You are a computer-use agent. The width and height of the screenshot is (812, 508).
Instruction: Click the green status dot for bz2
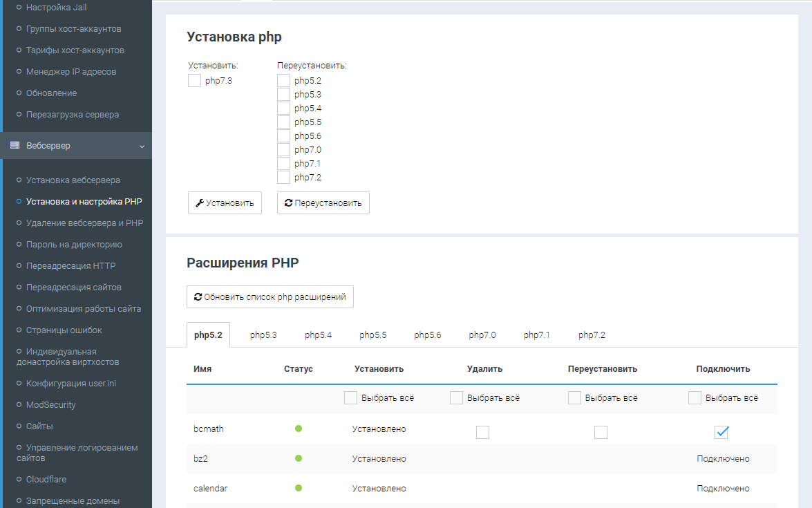pyautogui.click(x=298, y=458)
